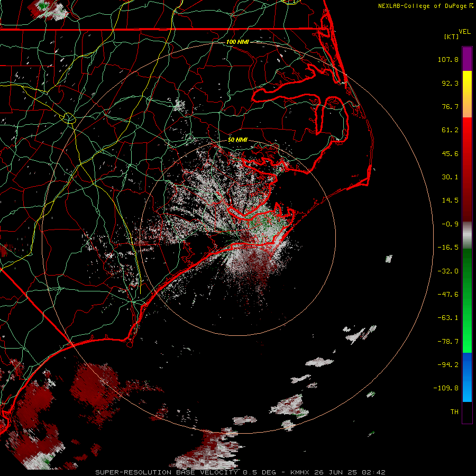The width and height of the screenshot is (476, 476).
Task: Click the -94.2 value on velocity scale
Action: point(448,365)
